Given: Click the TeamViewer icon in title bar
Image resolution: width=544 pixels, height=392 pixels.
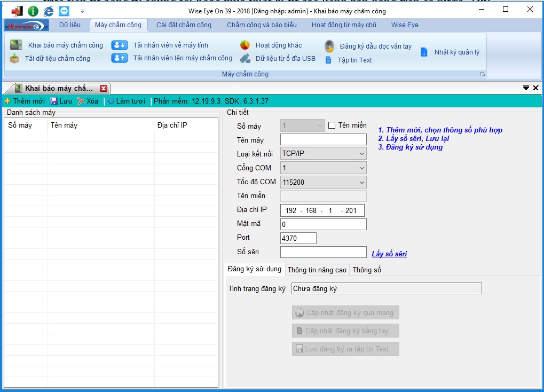Looking at the screenshot, I should pyautogui.click(x=64, y=11).
